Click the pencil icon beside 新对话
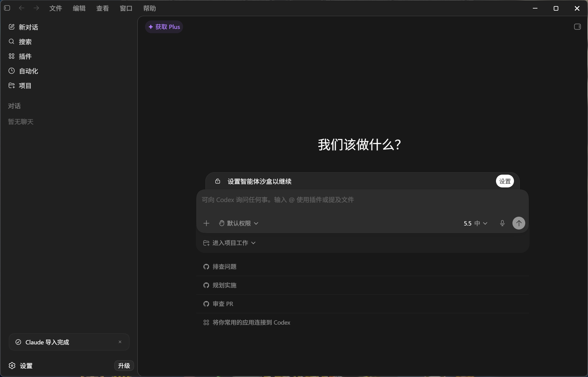Image resolution: width=588 pixels, height=377 pixels. coord(12,27)
